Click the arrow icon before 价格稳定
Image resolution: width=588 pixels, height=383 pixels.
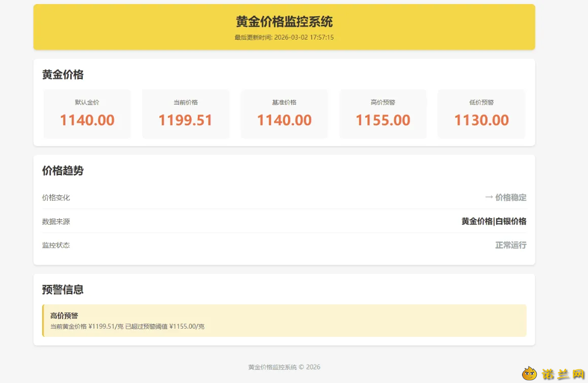[x=489, y=197]
